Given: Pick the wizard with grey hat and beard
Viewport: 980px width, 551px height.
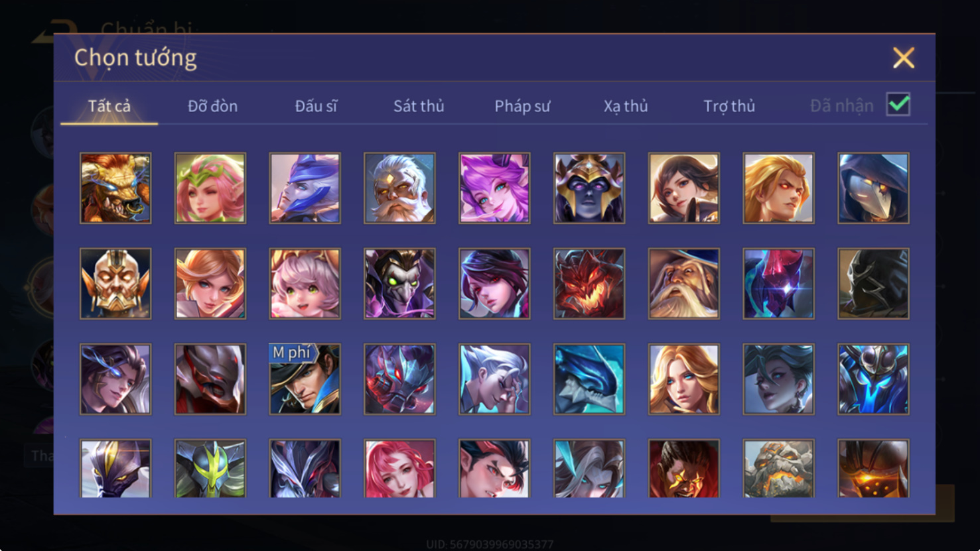Looking at the screenshot, I should click(683, 284).
